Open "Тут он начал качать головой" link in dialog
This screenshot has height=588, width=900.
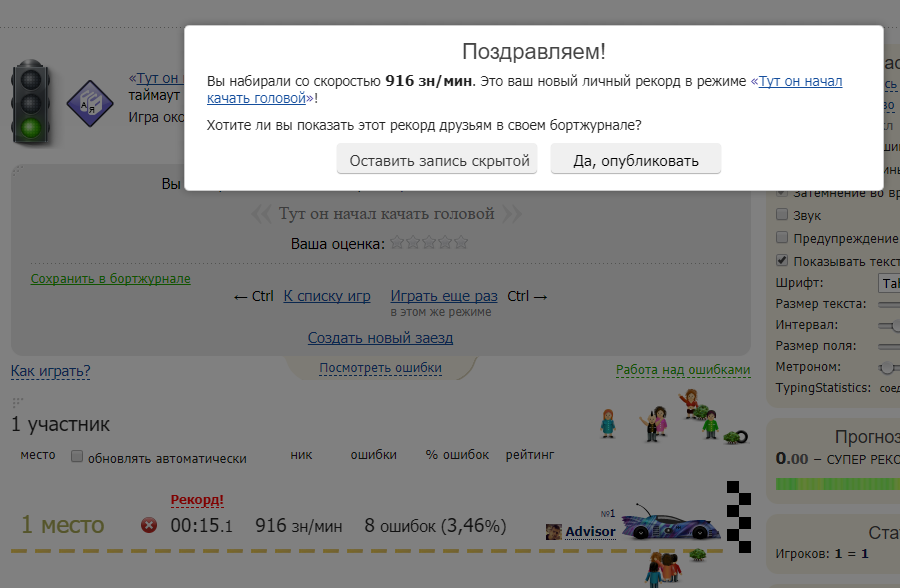click(800, 82)
